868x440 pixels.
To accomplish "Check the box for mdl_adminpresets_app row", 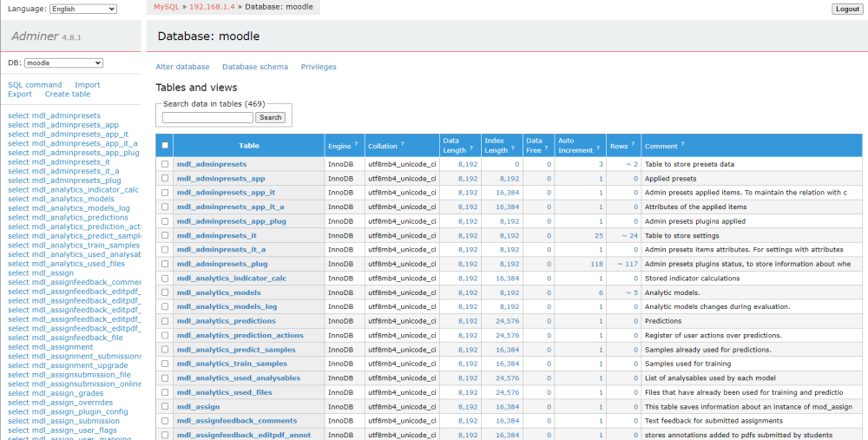I will 165,178.
